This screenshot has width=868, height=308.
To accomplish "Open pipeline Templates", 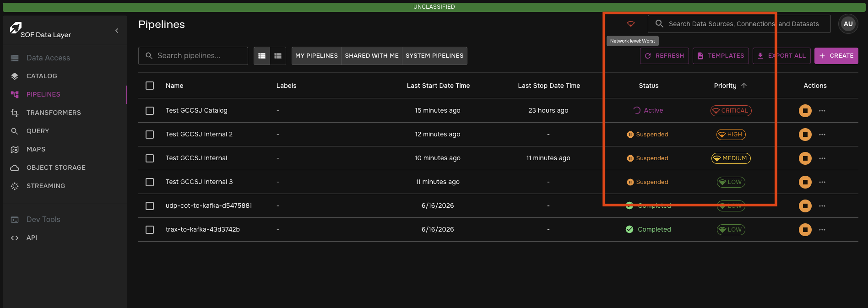I will pyautogui.click(x=721, y=55).
